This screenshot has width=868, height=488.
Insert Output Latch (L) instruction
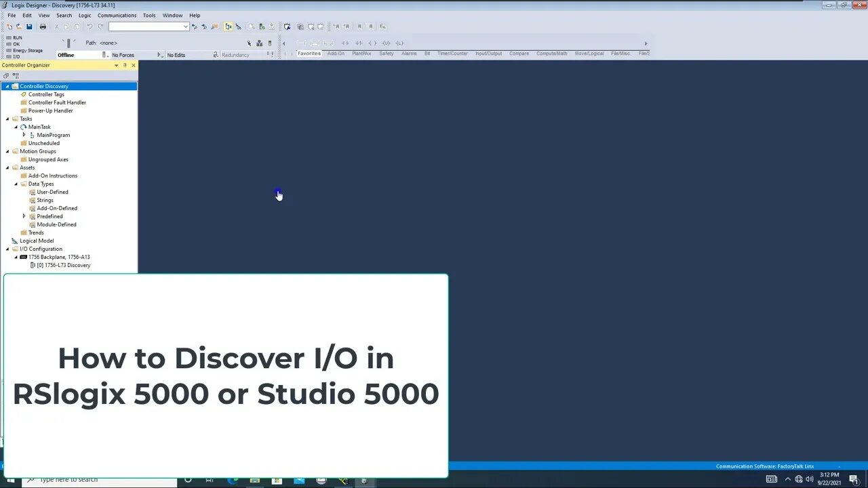[x=399, y=43]
